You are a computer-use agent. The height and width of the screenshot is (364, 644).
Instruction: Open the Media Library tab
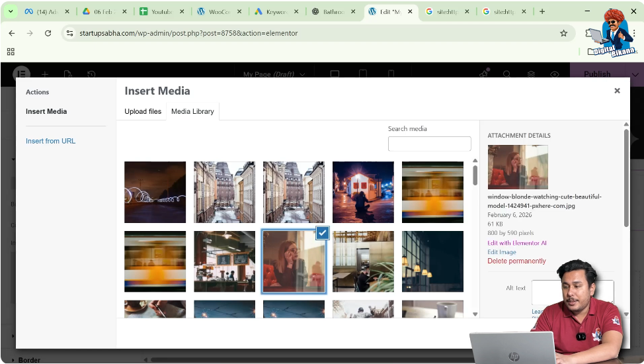click(192, 111)
